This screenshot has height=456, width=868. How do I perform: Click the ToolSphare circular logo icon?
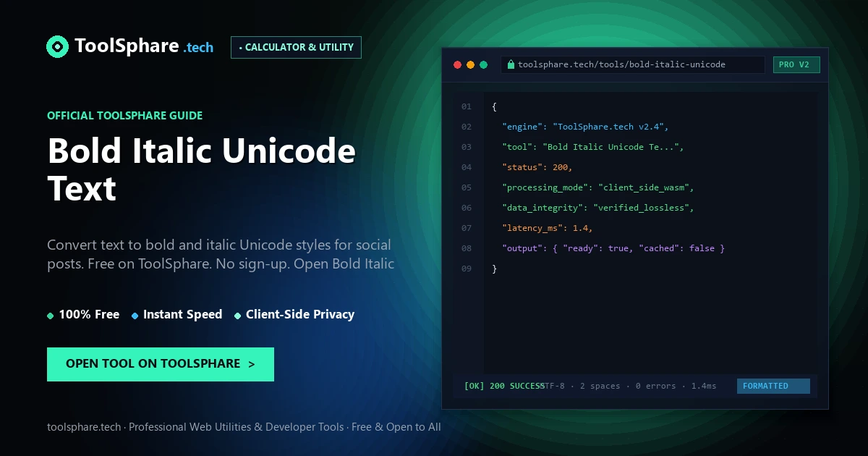coord(57,46)
